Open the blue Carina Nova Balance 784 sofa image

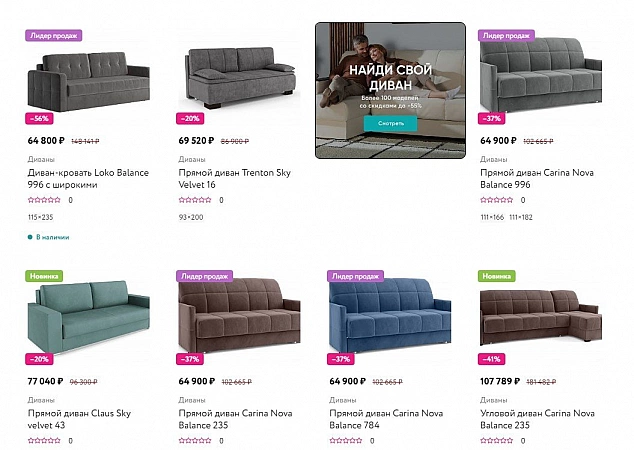tap(390, 315)
